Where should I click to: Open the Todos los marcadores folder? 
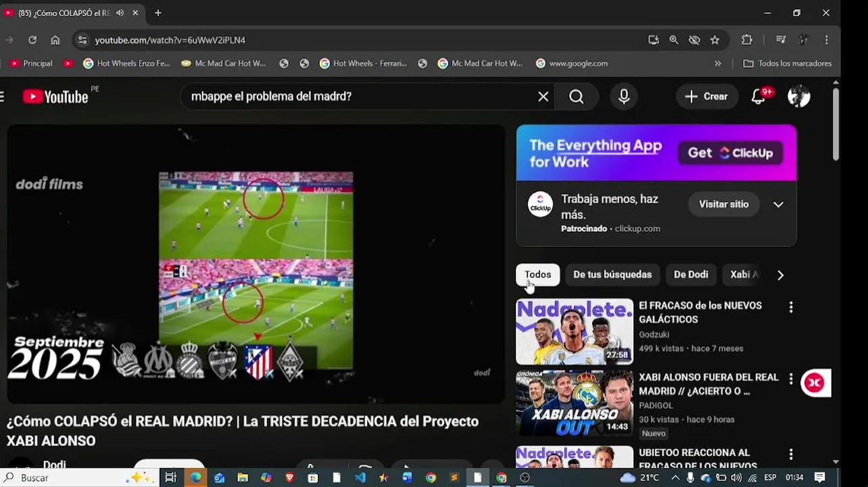tap(788, 63)
